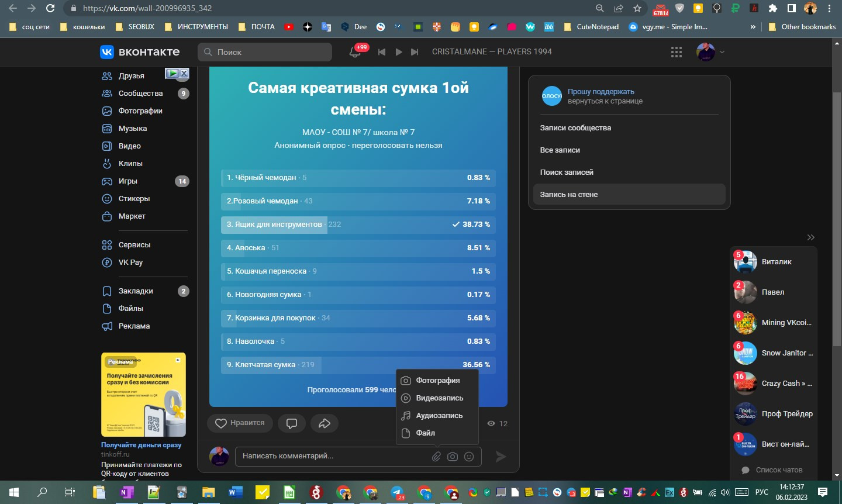Screen dimensions: 842x504
Task: Open Поиск записей in right panel
Action: tap(629, 172)
